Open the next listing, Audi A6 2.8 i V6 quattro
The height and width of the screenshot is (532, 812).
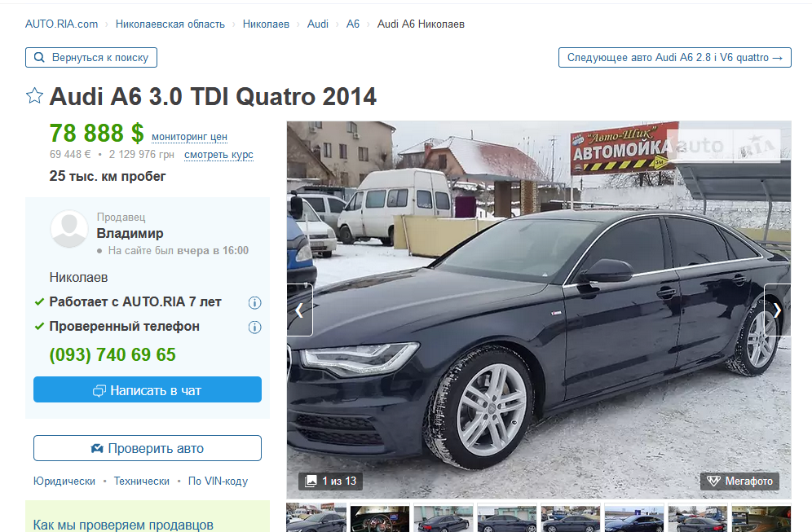(674, 58)
